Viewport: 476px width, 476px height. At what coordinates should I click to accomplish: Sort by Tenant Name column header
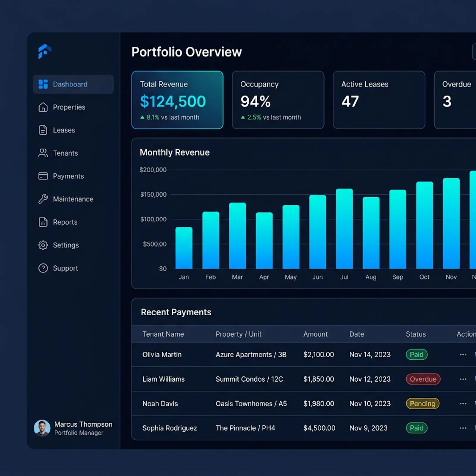pos(163,334)
